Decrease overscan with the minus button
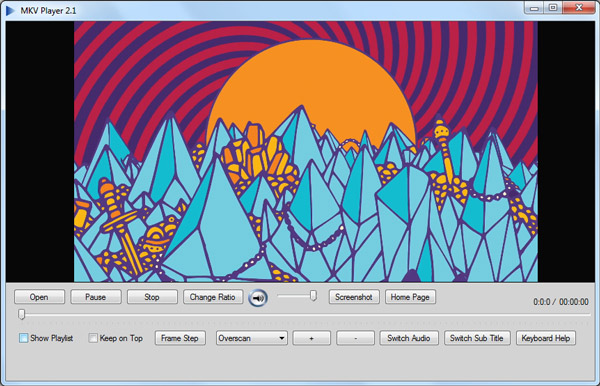 tap(355, 338)
